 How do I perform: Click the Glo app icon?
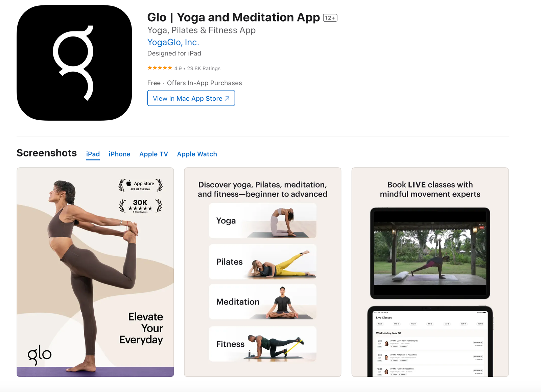click(x=74, y=63)
